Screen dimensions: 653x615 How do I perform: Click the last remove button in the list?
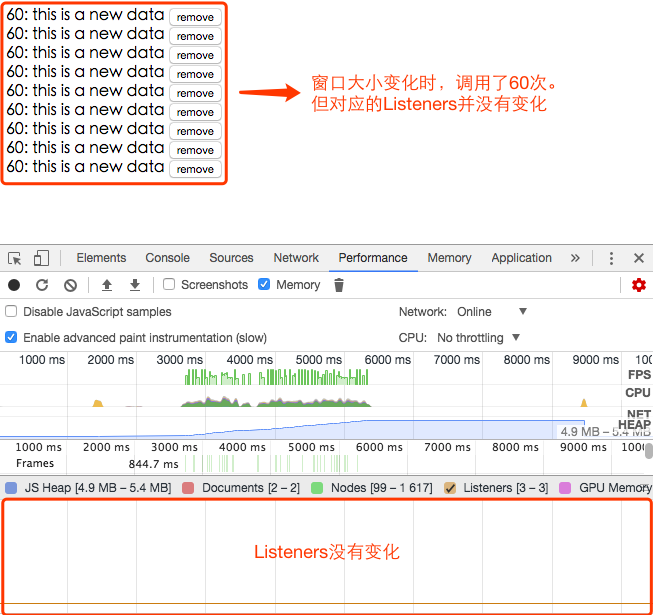pos(195,169)
